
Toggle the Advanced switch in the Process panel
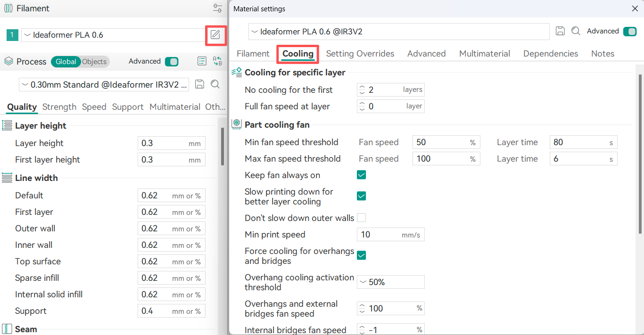pos(172,61)
